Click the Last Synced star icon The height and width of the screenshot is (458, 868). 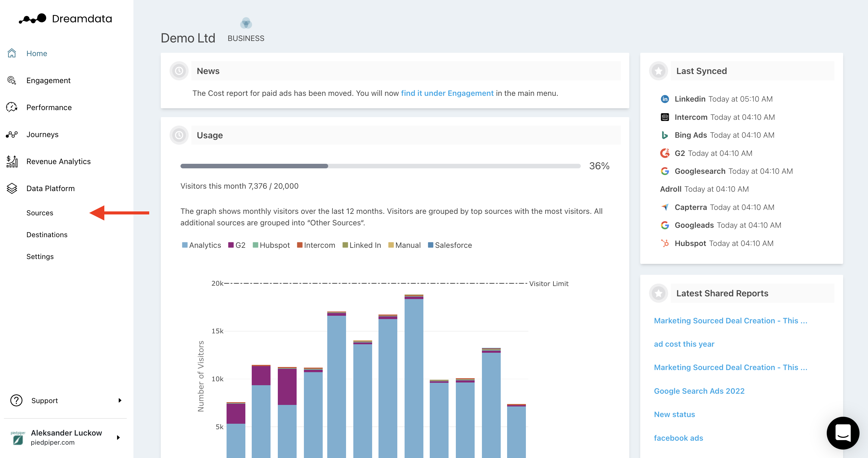click(658, 71)
